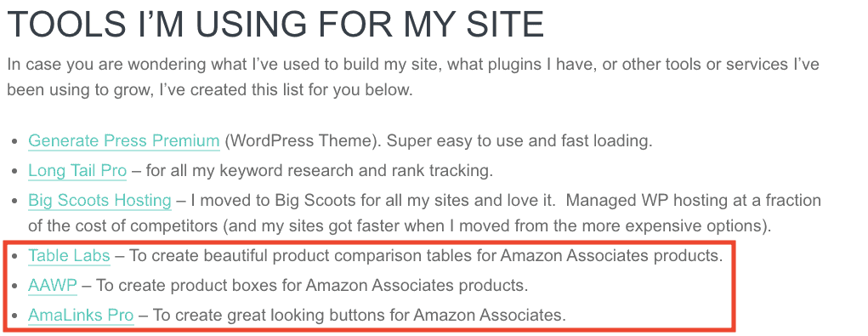The image size is (868, 336).
Task: Visit the Big Scoots Hosting link
Action: (99, 200)
